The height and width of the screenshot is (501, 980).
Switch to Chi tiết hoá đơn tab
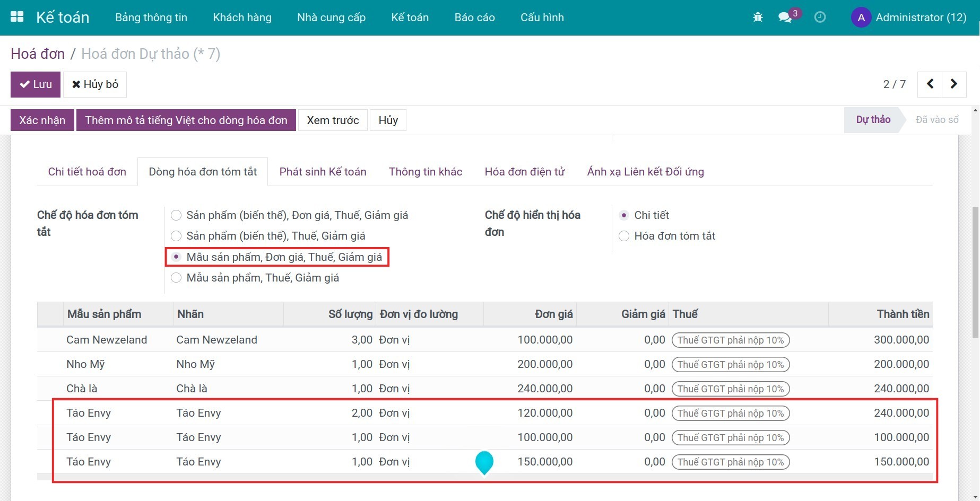[x=87, y=172]
